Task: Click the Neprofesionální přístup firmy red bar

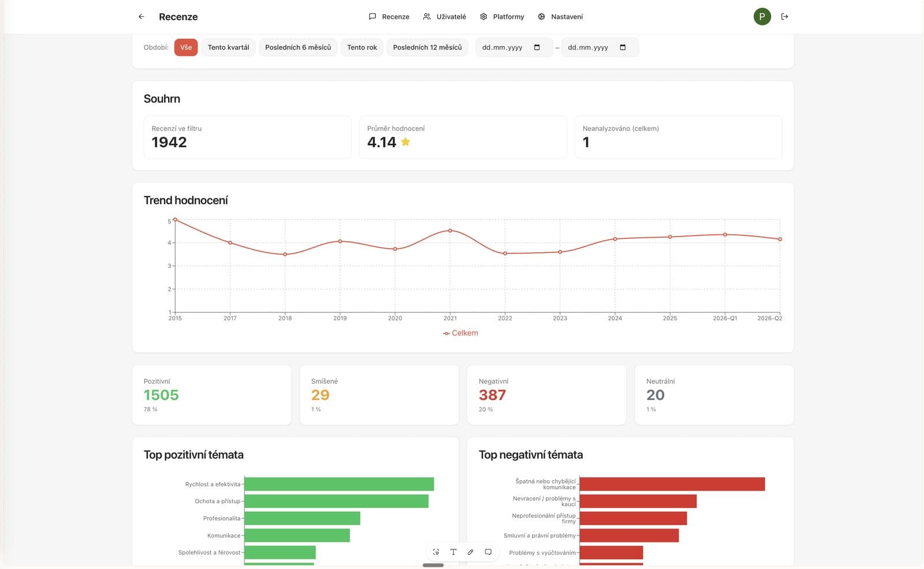Action: pos(634,518)
